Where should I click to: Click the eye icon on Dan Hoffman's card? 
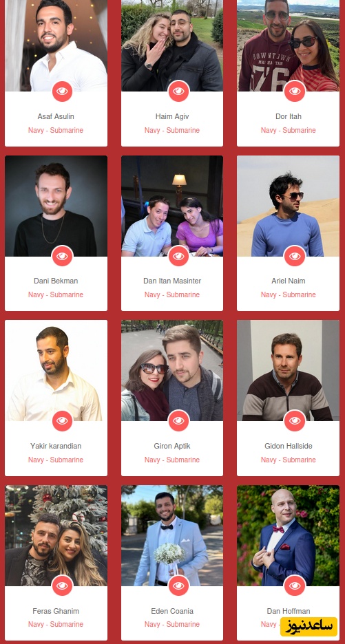[295, 586]
